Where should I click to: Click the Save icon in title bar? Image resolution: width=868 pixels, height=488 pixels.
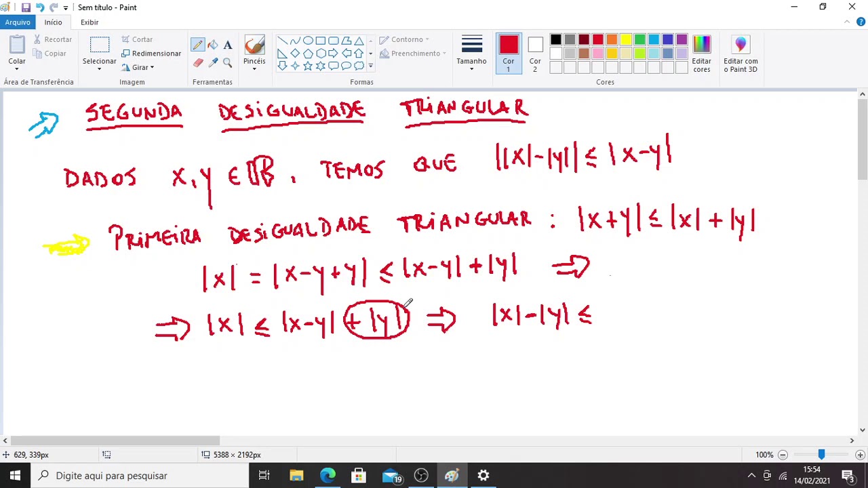point(26,7)
